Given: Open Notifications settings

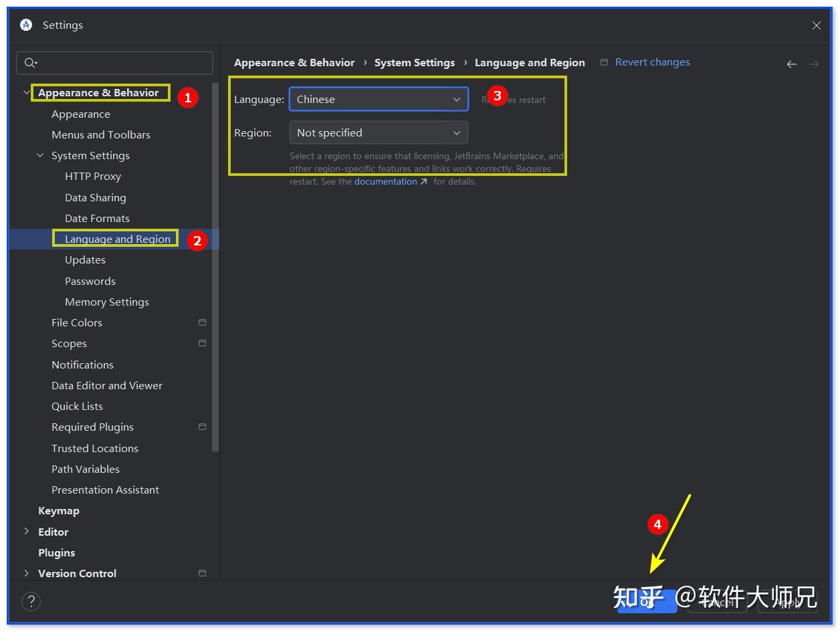Looking at the screenshot, I should coord(82,365).
